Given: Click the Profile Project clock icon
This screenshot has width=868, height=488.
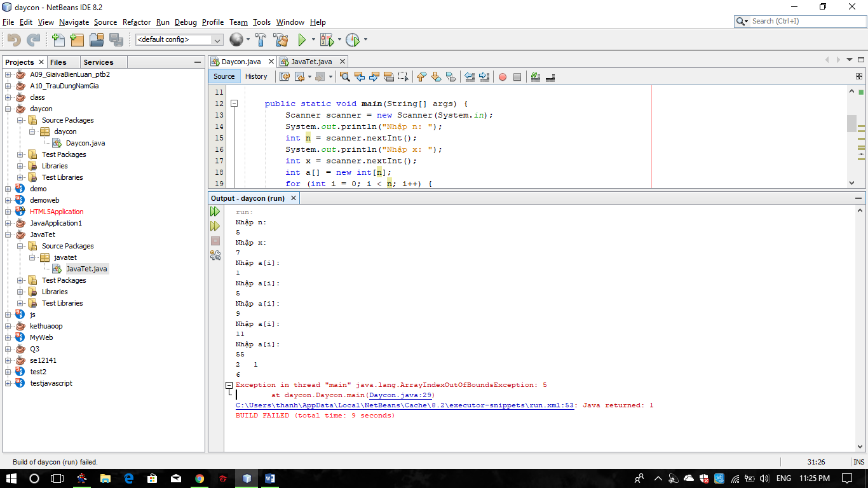Looking at the screenshot, I should (353, 40).
